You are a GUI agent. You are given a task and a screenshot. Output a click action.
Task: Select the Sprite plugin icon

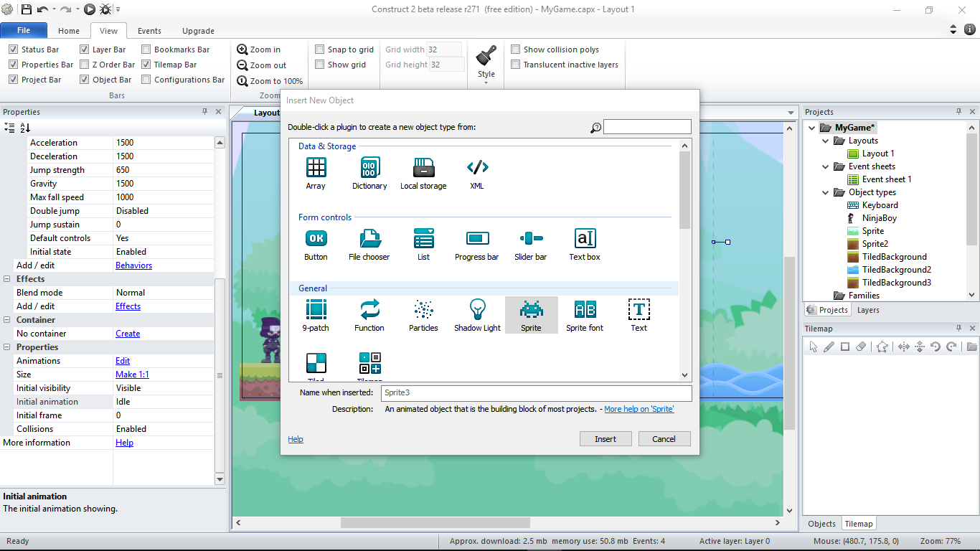531,309
